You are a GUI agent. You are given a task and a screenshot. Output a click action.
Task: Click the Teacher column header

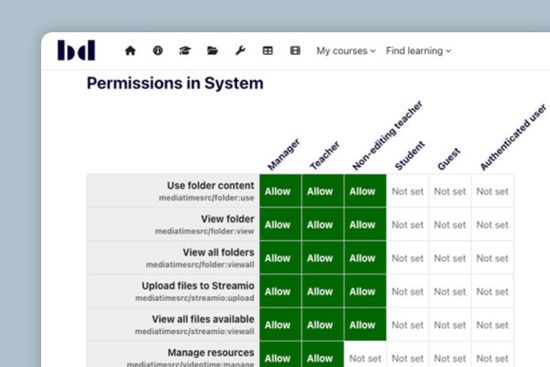(325, 155)
